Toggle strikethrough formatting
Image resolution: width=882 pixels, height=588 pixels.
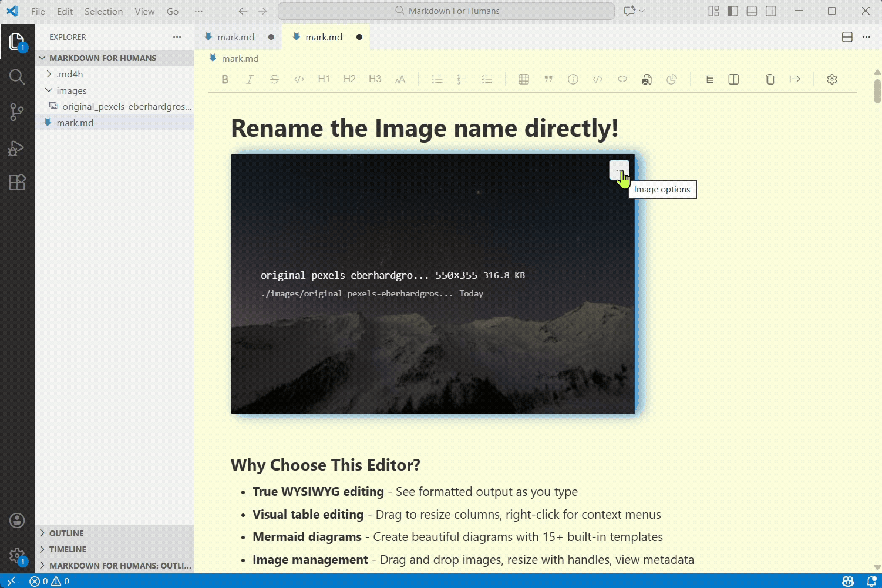coord(275,79)
